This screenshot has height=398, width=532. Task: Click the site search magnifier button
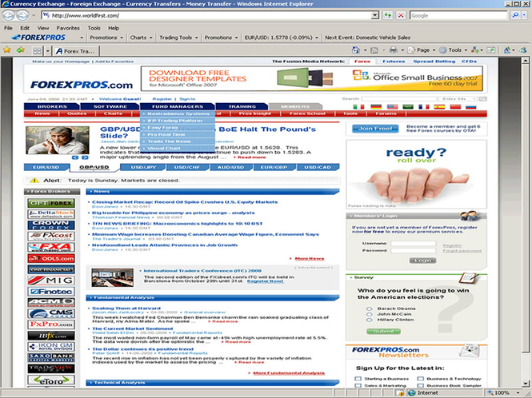pyautogui.click(x=483, y=98)
